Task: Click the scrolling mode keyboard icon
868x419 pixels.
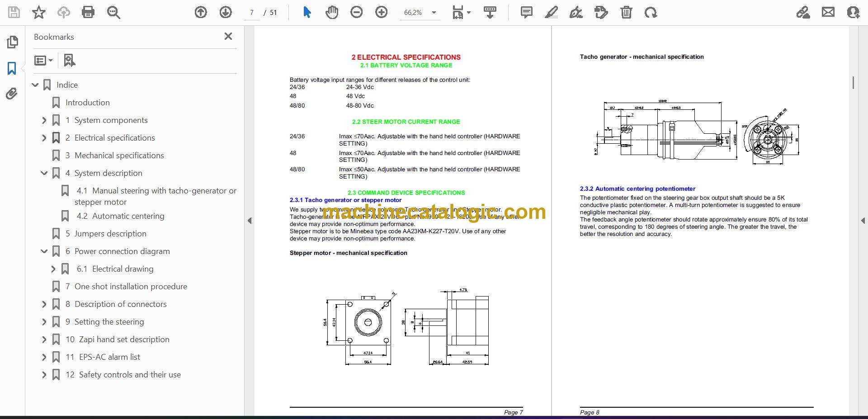Action: pyautogui.click(x=490, y=12)
